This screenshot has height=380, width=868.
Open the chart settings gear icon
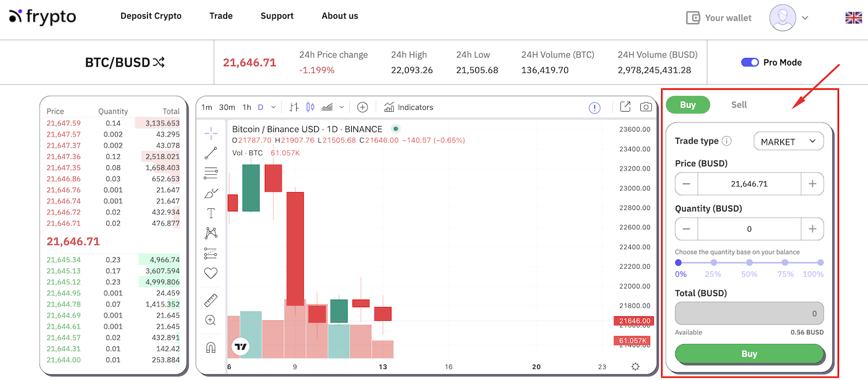pos(635,366)
